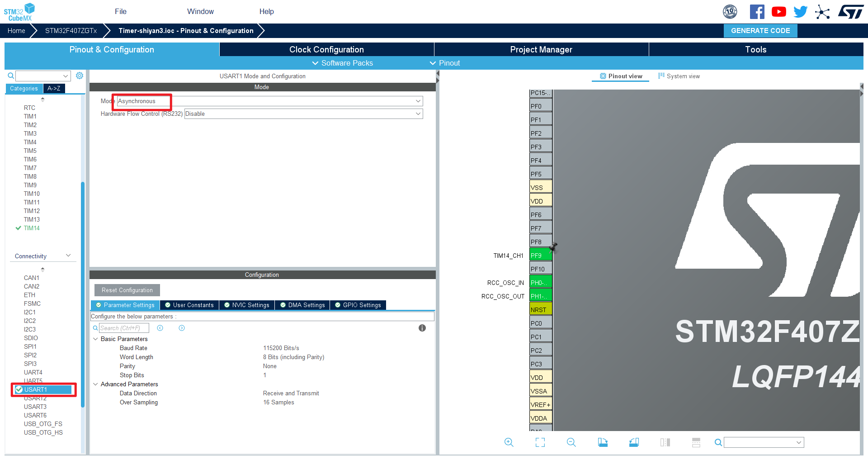
Task: Collapse the Advanced Parameters group
Action: click(95, 384)
